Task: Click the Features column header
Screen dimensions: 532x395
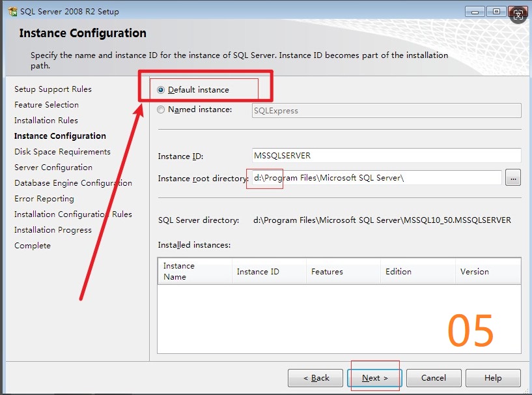Action: tap(343, 271)
